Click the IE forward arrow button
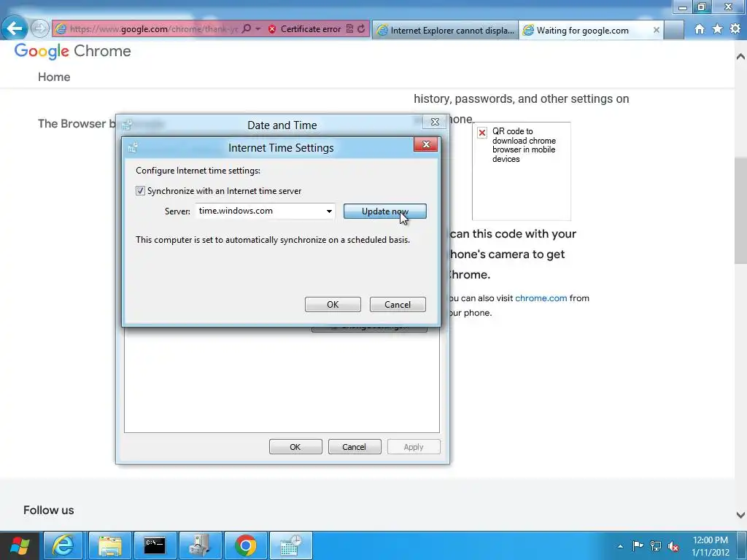Viewport: 747px width, 560px height. tap(40, 28)
